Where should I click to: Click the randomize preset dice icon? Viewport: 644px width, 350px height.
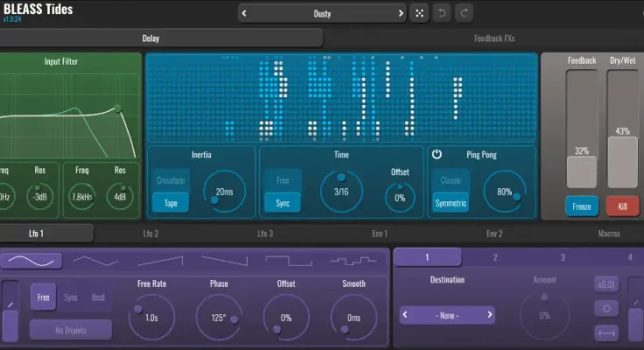tap(420, 13)
